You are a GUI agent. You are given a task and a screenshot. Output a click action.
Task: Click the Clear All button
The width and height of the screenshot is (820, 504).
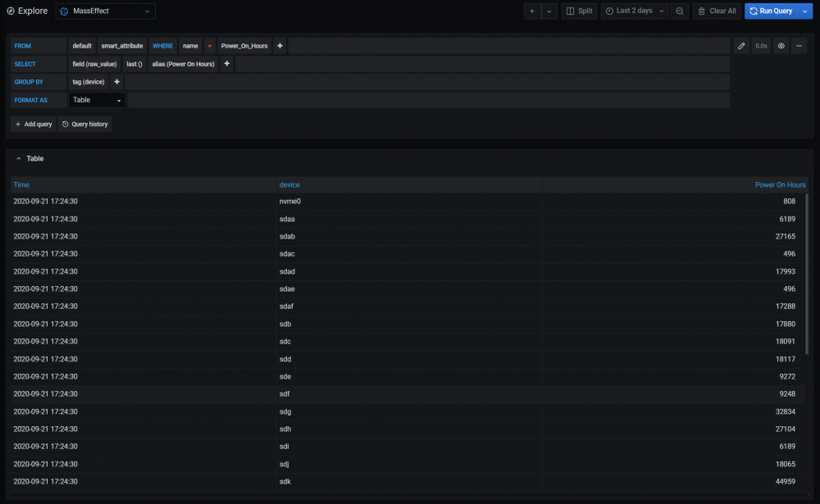click(x=717, y=11)
